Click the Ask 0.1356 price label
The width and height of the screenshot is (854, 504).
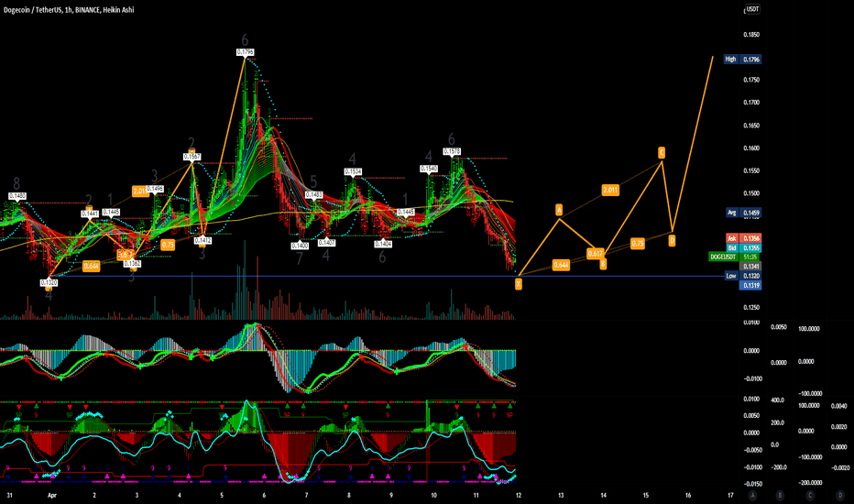[743, 238]
